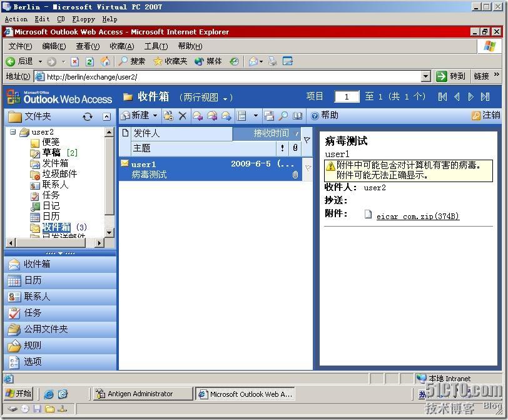Viewport: 508px width, 420px height.
Task: Click the 新建 new message button
Action: tap(135, 115)
